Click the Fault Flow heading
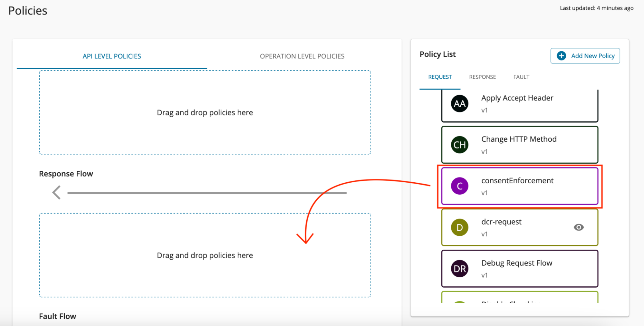 click(58, 316)
